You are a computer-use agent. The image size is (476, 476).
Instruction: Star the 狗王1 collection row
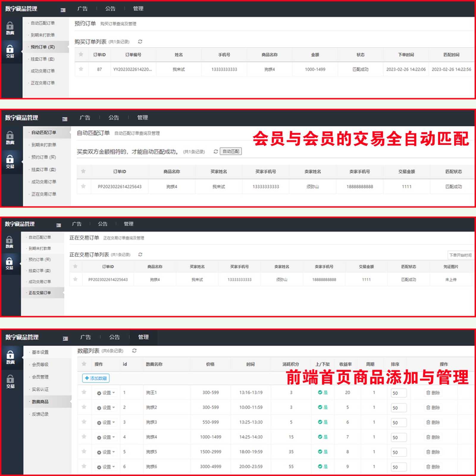click(84, 392)
